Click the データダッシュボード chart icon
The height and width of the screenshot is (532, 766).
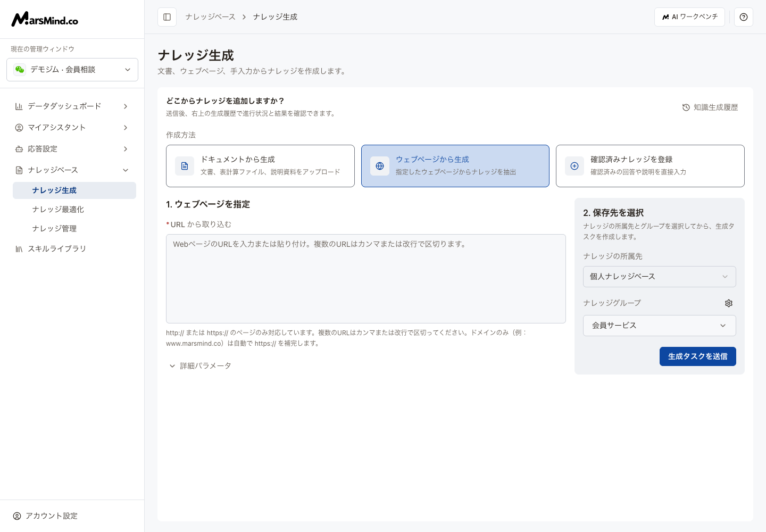pyautogui.click(x=19, y=106)
